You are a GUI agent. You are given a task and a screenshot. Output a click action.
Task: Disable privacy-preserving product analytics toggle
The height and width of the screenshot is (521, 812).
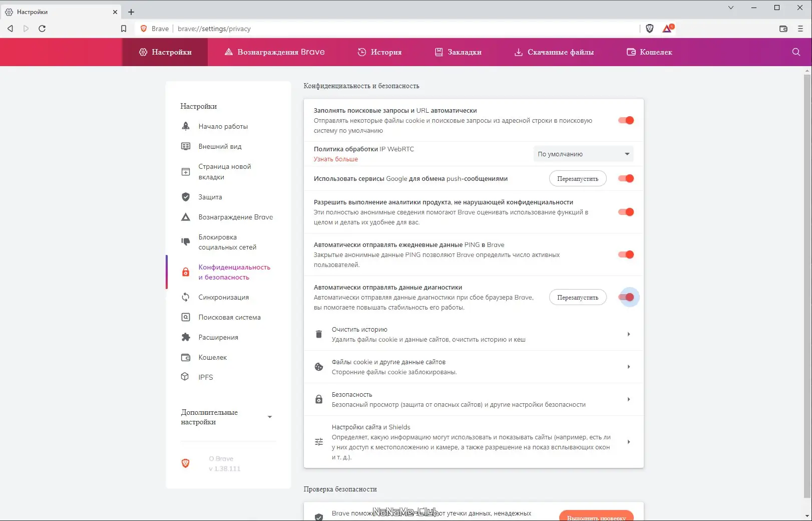pos(626,212)
